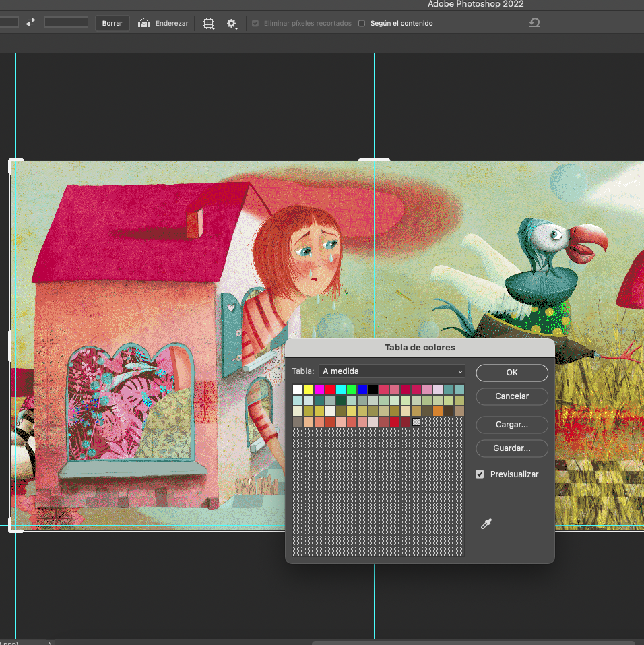Open additional crop settings gear
This screenshot has height=645, width=644.
click(x=232, y=24)
